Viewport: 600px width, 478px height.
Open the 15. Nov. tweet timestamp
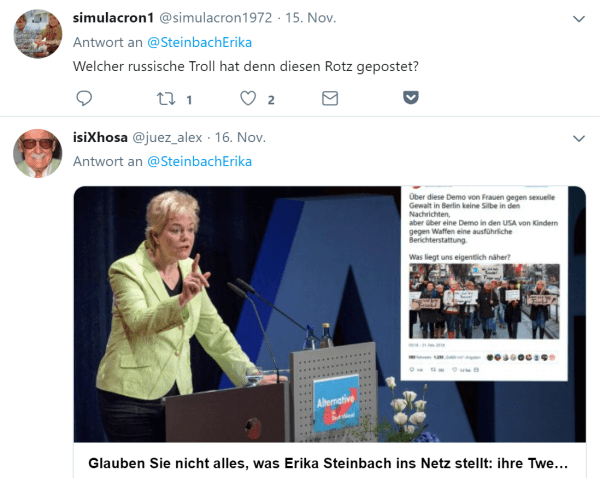tap(311, 18)
